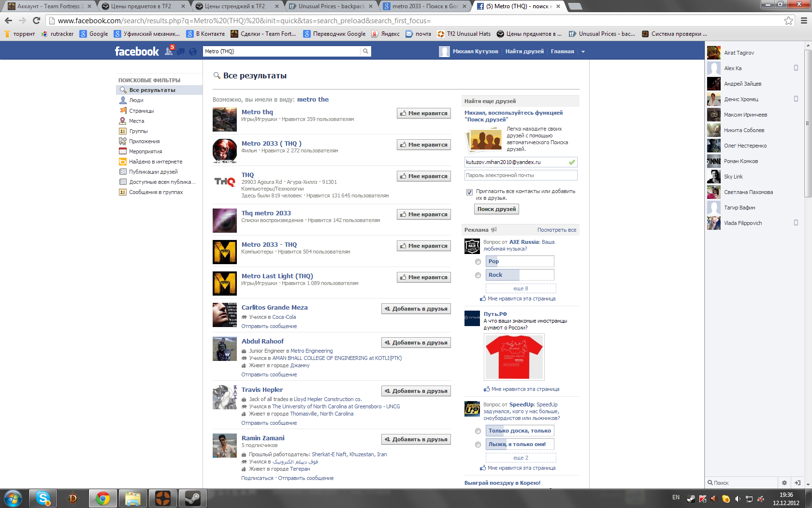
Task: Toggle invite all contacts checkbox
Action: (x=469, y=192)
